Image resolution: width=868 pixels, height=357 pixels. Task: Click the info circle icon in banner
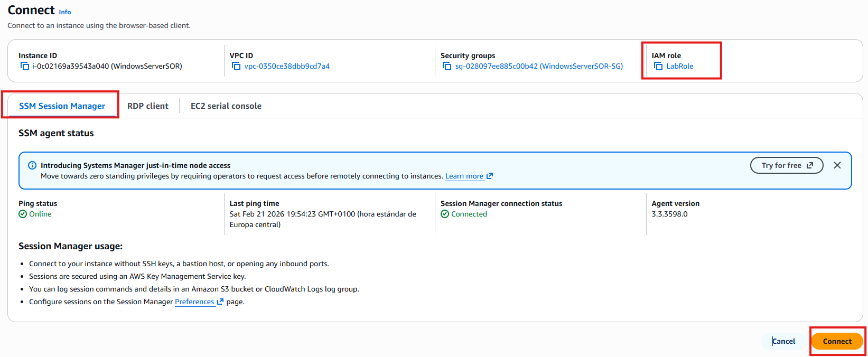click(32, 165)
